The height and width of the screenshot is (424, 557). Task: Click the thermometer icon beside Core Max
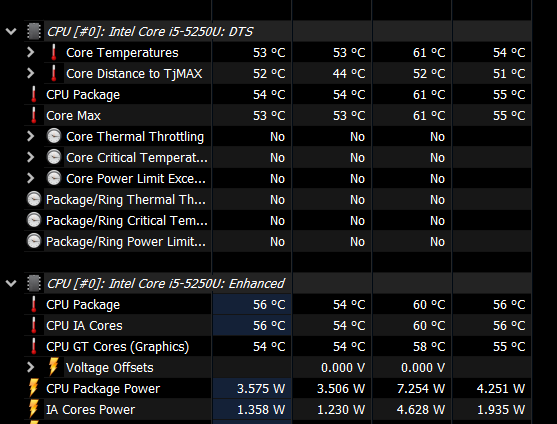[x=34, y=115]
